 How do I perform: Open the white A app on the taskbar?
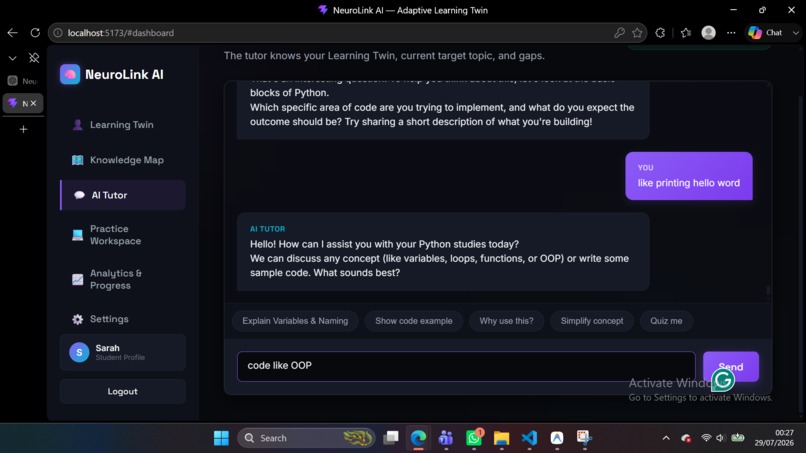557,438
